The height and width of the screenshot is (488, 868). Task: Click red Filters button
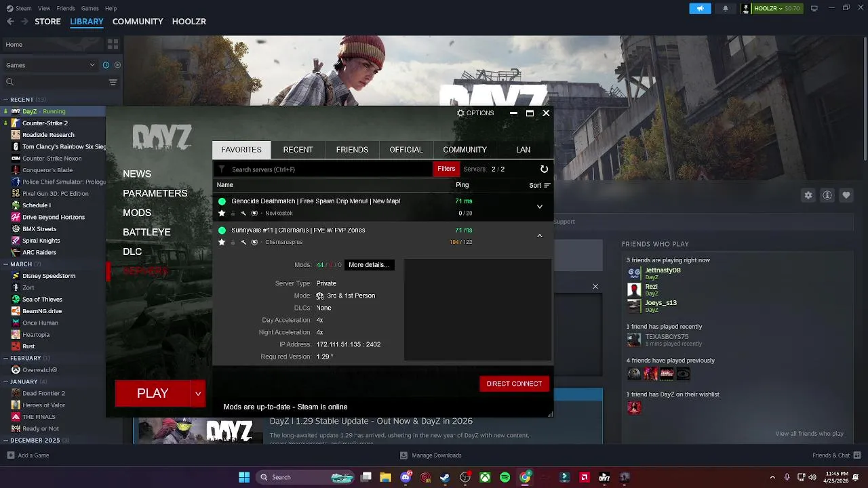[x=446, y=169]
